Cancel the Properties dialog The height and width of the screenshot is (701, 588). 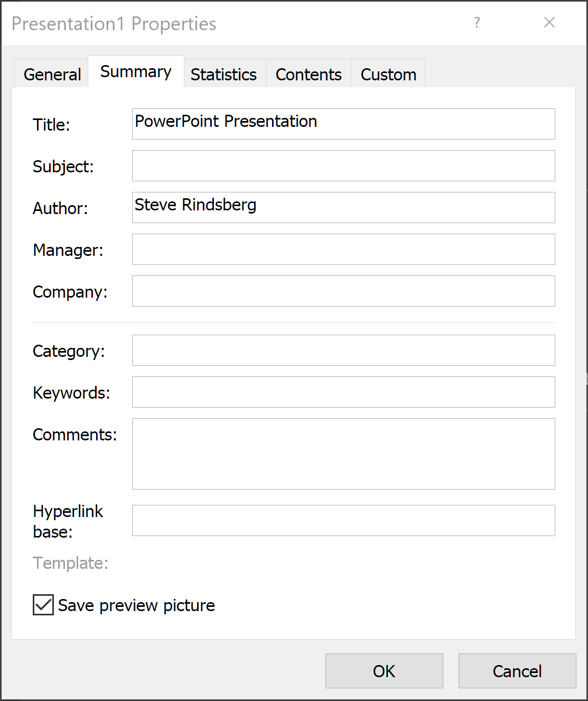pyautogui.click(x=517, y=671)
